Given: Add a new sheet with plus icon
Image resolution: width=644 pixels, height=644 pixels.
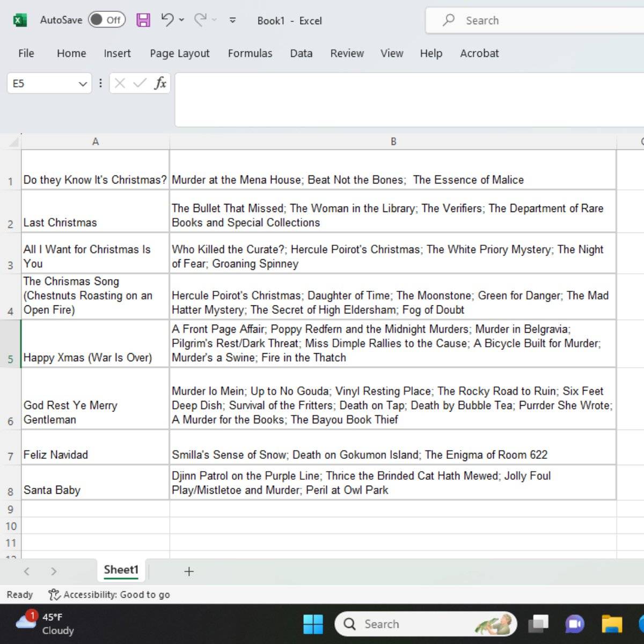Looking at the screenshot, I should pos(189,572).
